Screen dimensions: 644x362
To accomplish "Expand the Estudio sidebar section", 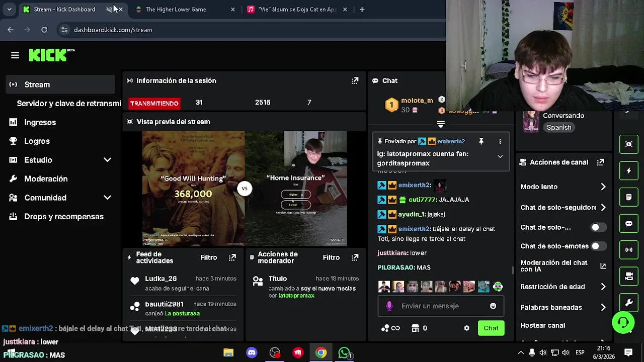I will [x=107, y=160].
